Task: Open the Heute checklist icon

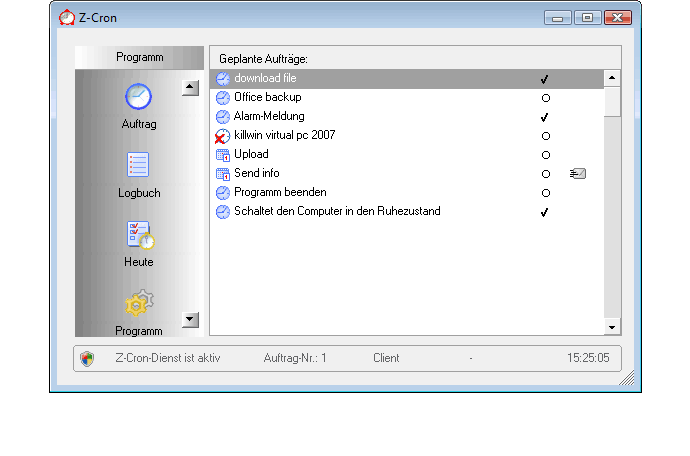Action: click(140, 235)
